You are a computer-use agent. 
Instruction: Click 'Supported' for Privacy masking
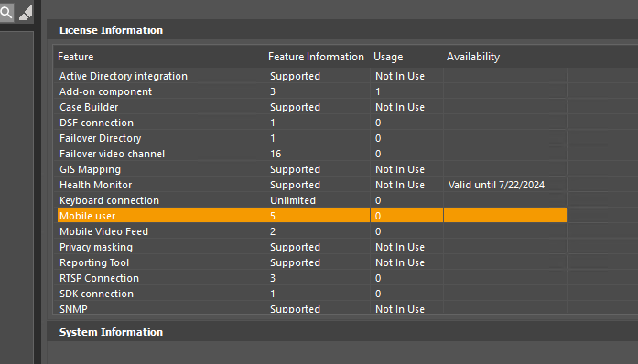295,247
